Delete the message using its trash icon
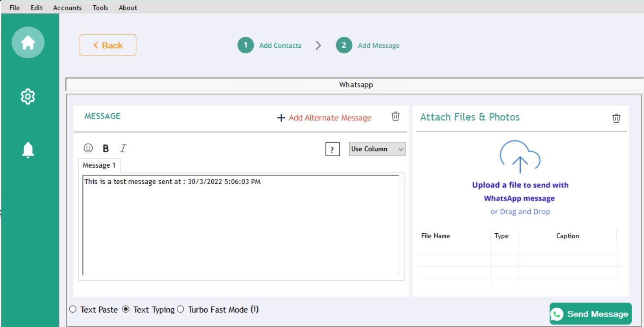The width and height of the screenshot is (644, 327). pos(395,116)
